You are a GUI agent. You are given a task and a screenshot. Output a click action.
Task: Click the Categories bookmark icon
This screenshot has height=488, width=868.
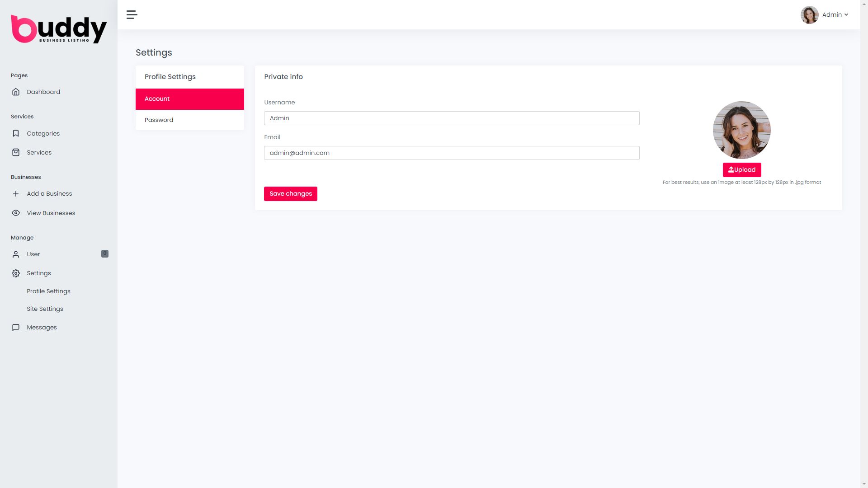point(16,134)
